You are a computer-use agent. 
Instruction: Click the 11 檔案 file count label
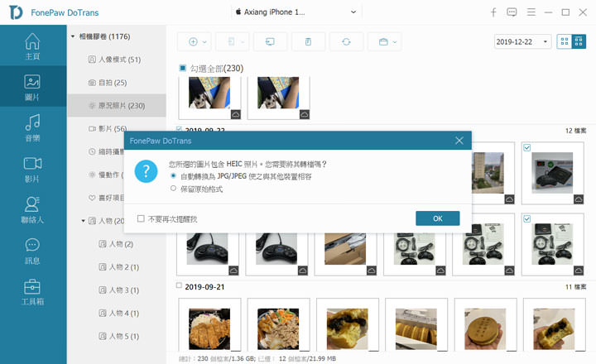(575, 287)
